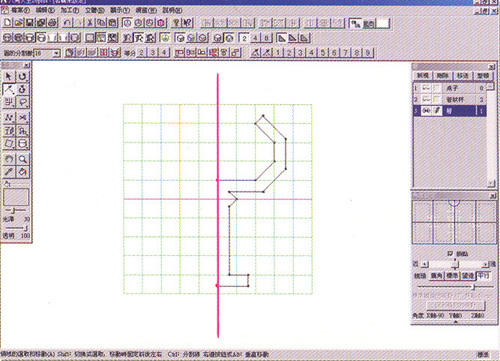Expand the arrow at view panel bottom
The image size is (500, 361).
click(x=455, y=322)
